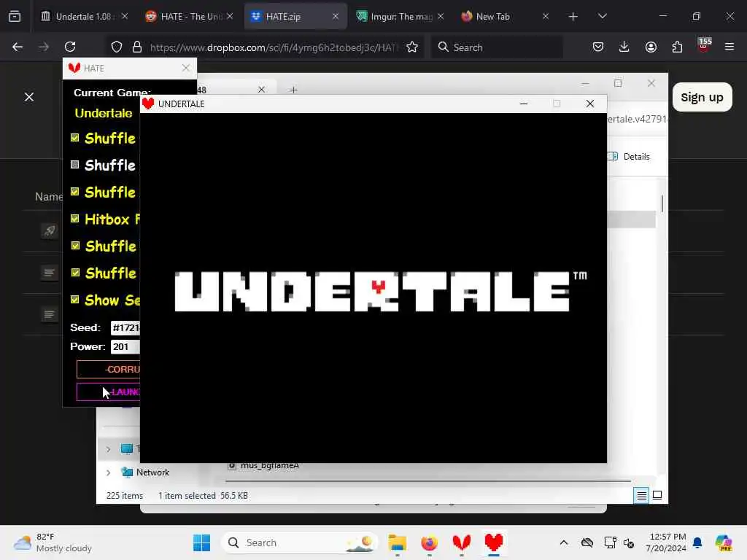Expand the Network tree item
Screen dimensions: 747x560
tap(108, 472)
